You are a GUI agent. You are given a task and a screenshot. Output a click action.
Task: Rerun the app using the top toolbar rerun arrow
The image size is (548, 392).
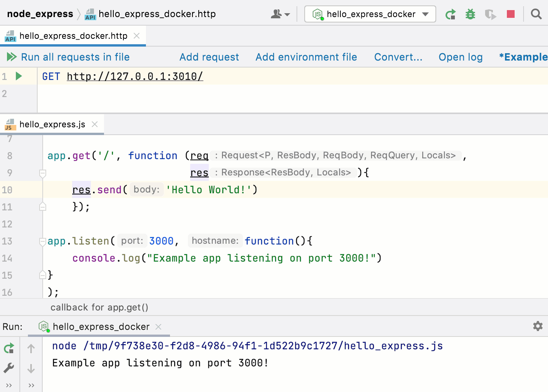[x=451, y=14]
